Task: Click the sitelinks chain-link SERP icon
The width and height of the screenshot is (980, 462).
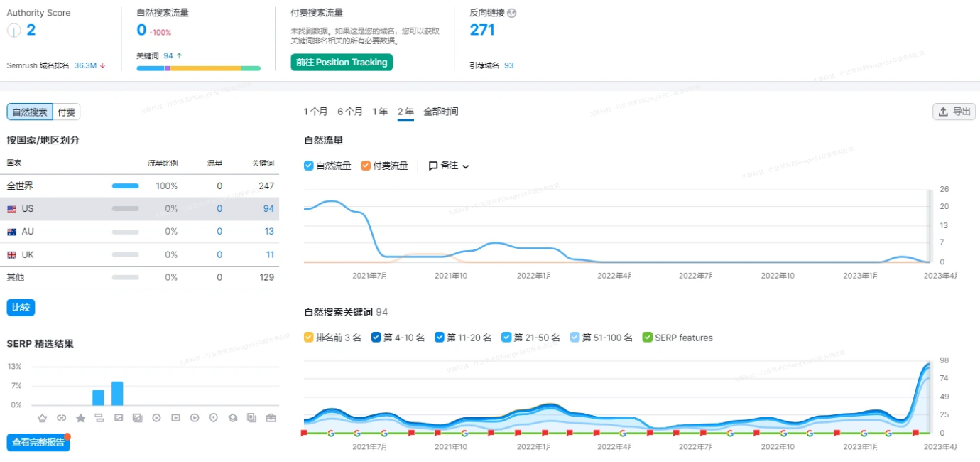Action: click(x=61, y=418)
